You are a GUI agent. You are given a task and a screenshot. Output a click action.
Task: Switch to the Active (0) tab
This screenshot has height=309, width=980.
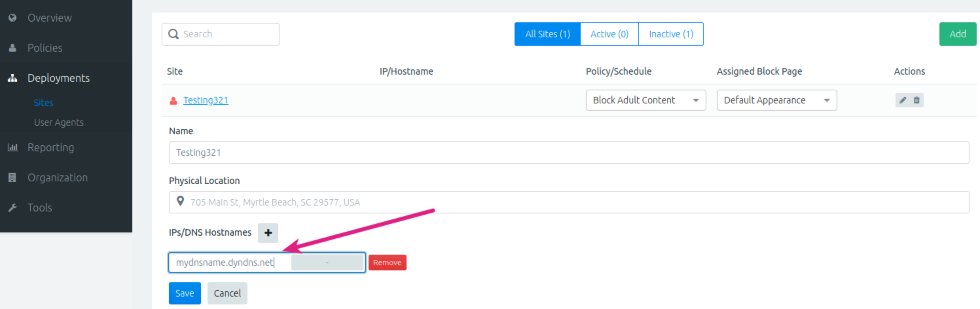click(x=609, y=34)
